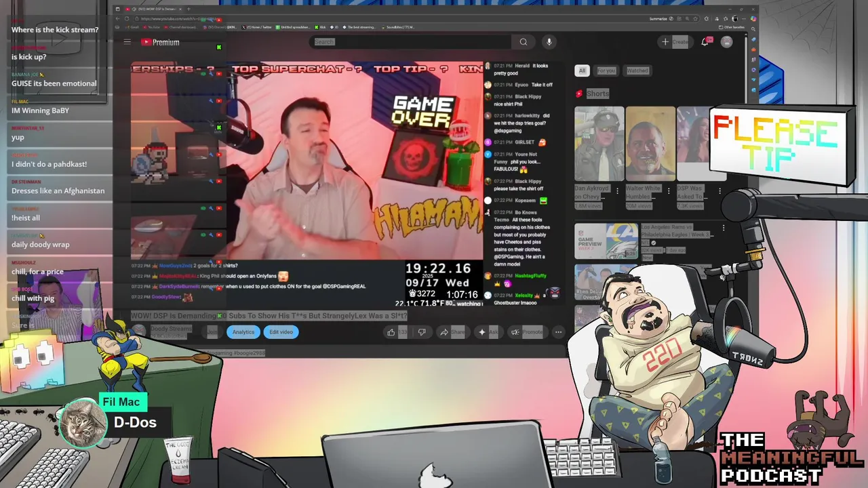Click the Ask sparkle button
Viewport: 868px width, 488px height.
(488, 332)
